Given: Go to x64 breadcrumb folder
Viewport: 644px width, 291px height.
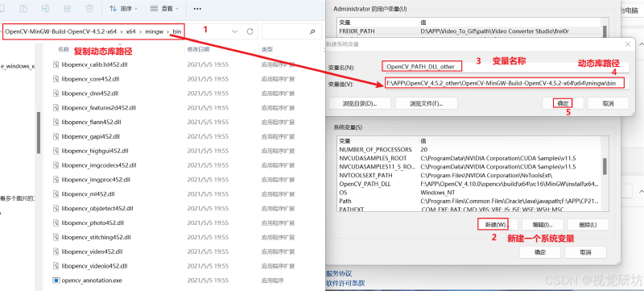Looking at the screenshot, I should pos(131,31).
